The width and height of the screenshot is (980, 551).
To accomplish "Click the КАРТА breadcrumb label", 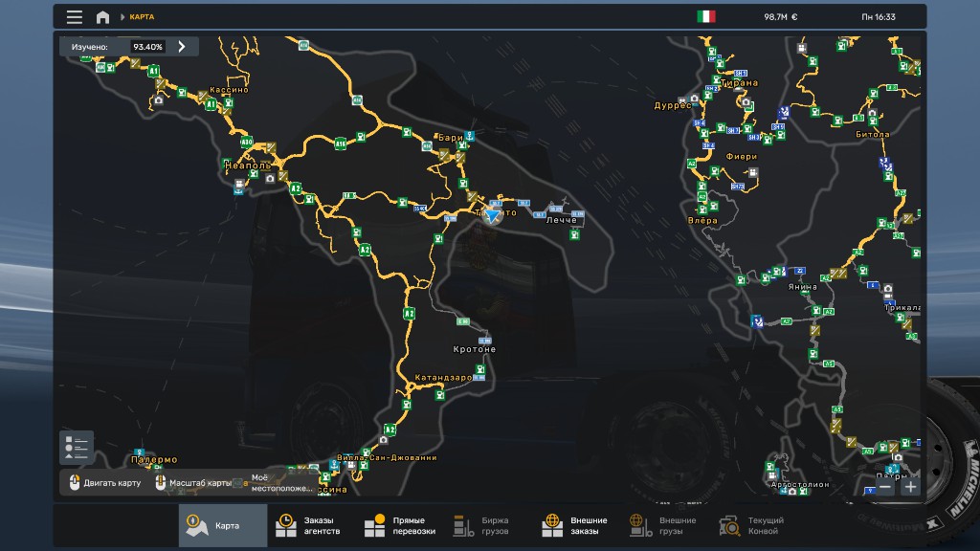I will click(x=142, y=17).
